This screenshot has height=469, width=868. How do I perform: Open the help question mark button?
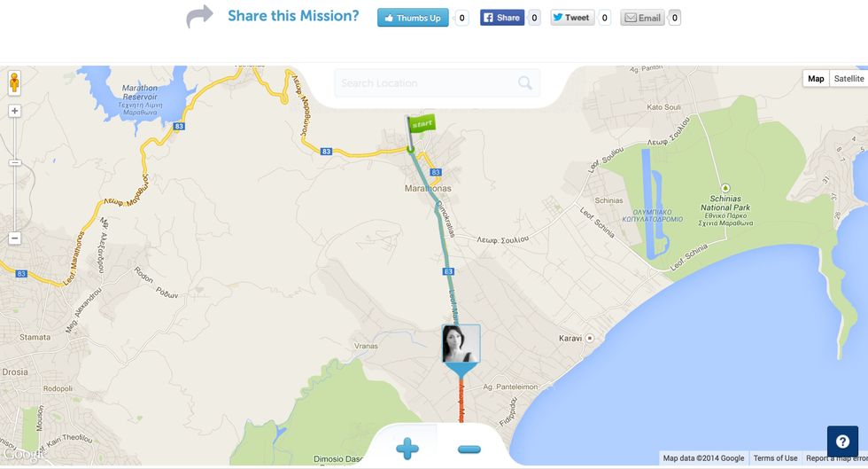click(842, 442)
